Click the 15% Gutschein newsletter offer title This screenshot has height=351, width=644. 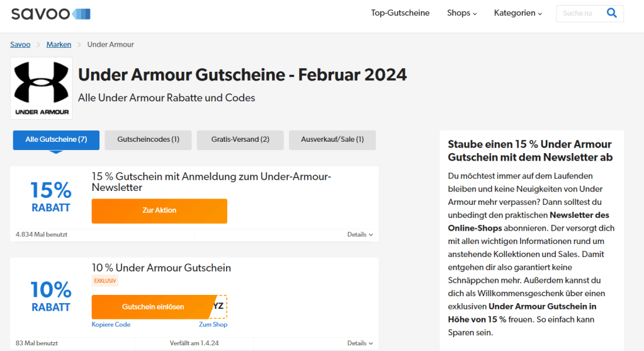(211, 182)
